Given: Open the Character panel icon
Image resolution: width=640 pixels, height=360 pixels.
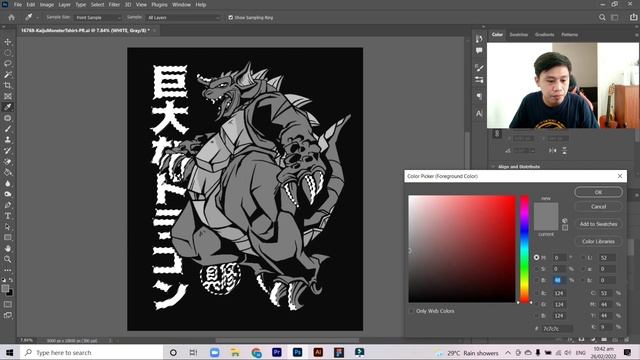Looking at the screenshot, I should click(479, 113).
